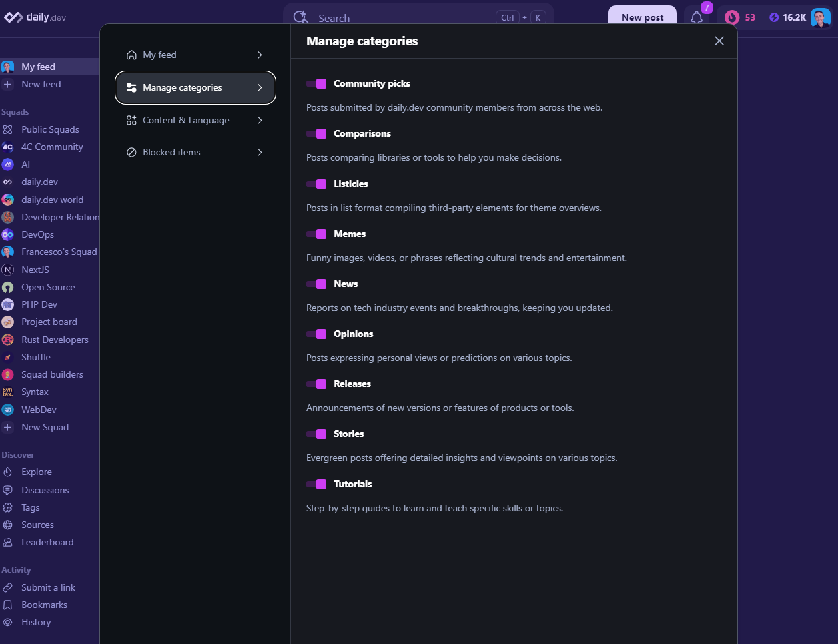Viewport: 838px width, 644px height.
Task: Open the AI squad icon
Action: point(8,164)
